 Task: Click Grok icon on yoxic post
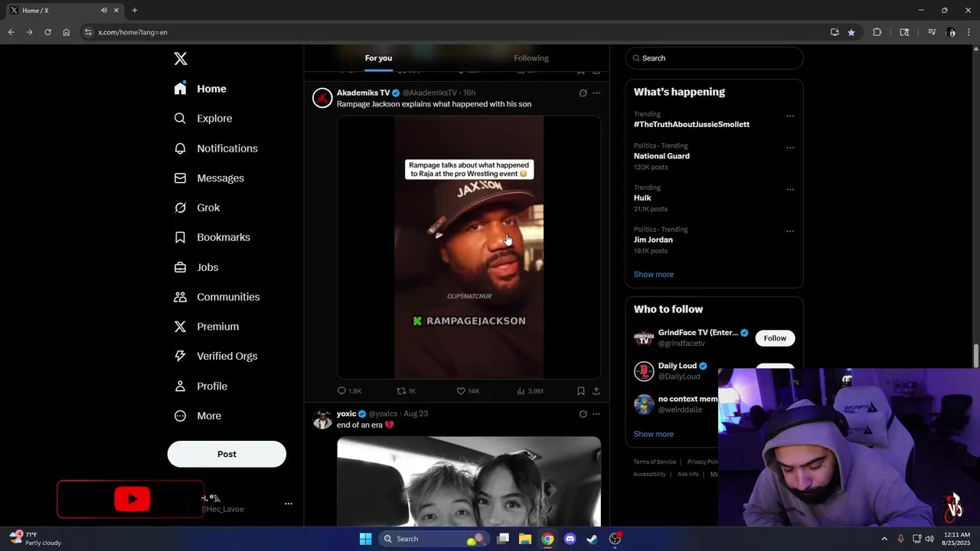pyautogui.click(x=583, y=414)
